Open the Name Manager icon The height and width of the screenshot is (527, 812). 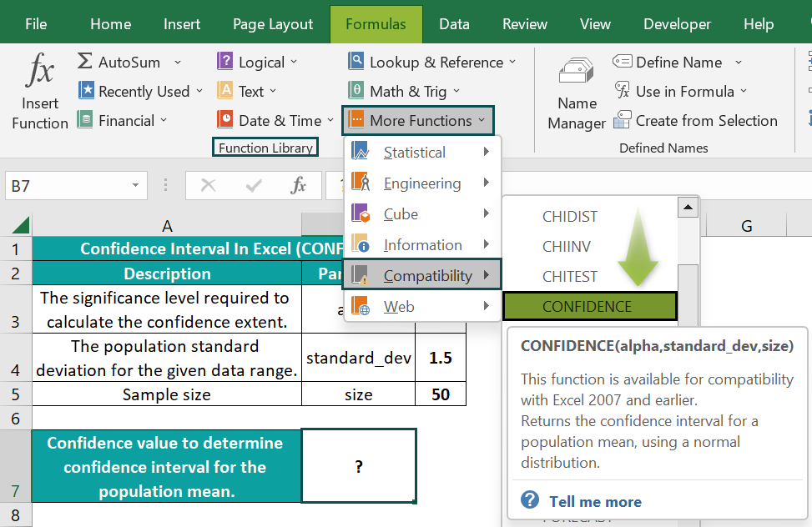coord(577,70)
